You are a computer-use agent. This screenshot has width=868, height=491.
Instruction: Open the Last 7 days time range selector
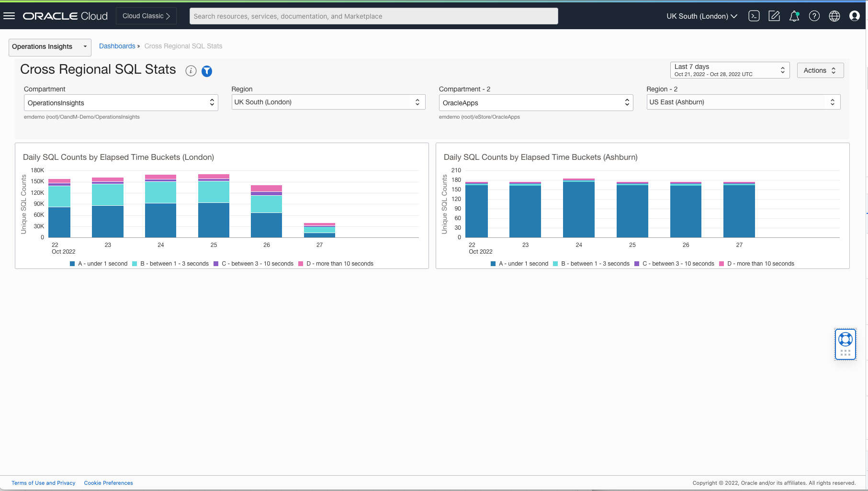[x=729, y=70]
